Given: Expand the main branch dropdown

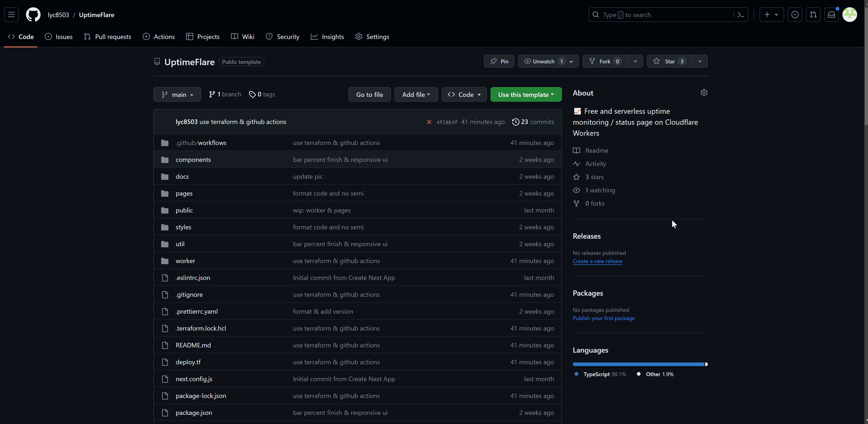Looking at the screenshot, I should (x=177, y=95).
